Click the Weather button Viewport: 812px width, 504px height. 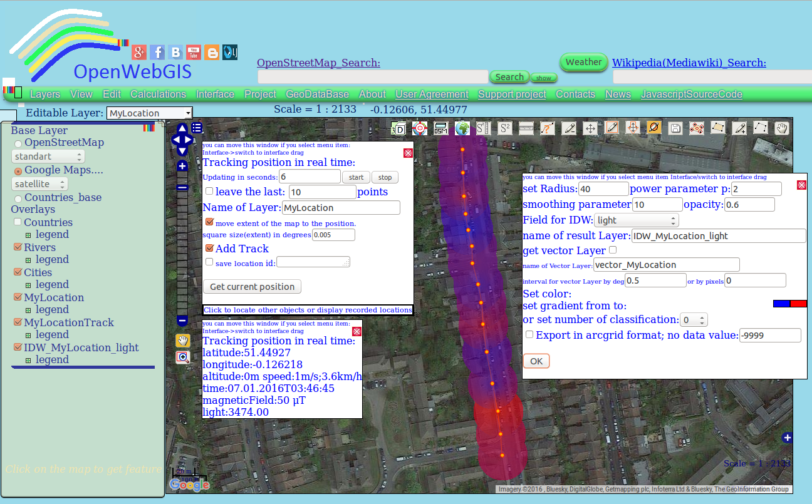(x=583, y=62)
